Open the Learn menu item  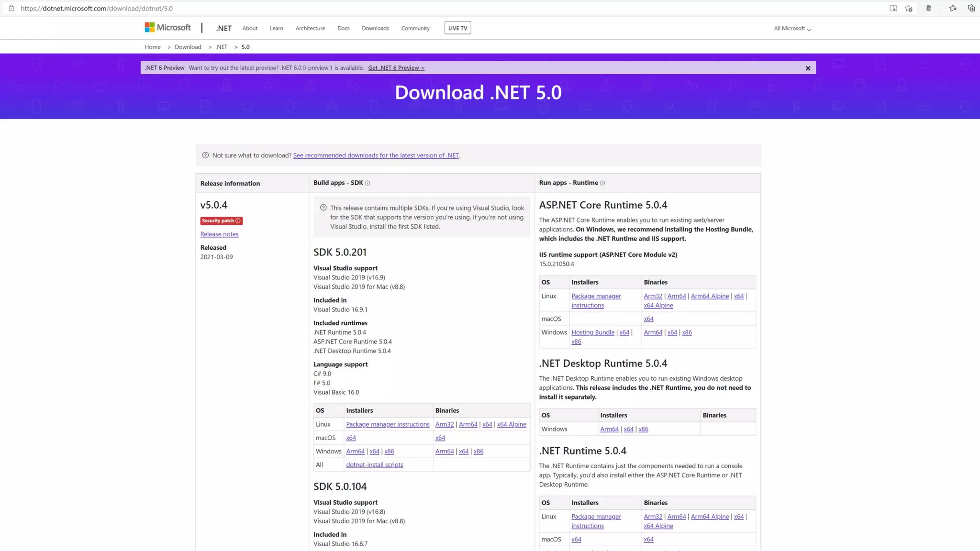click(276, 28)
